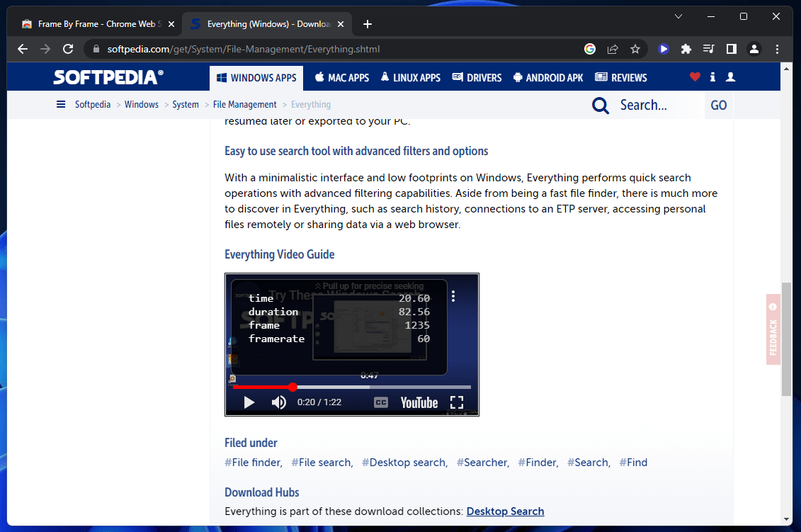Go to File Management breadcrumb

(x=245, y=104)
